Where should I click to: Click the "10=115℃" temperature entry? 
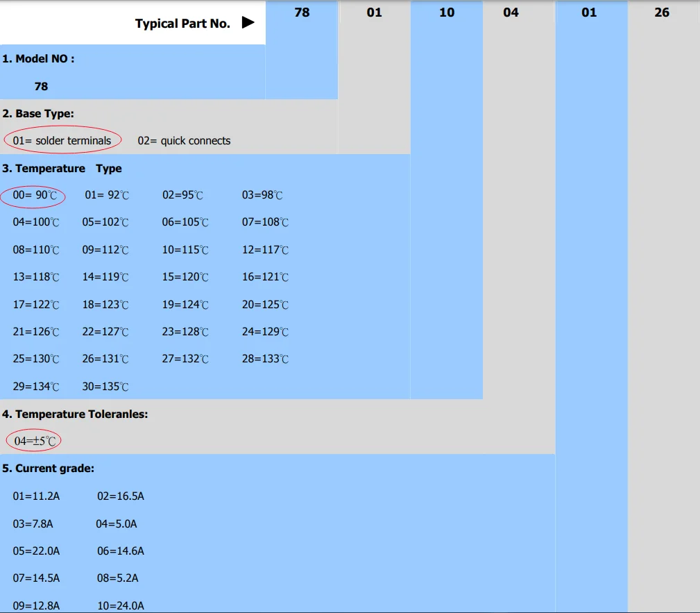pos(185,250)
